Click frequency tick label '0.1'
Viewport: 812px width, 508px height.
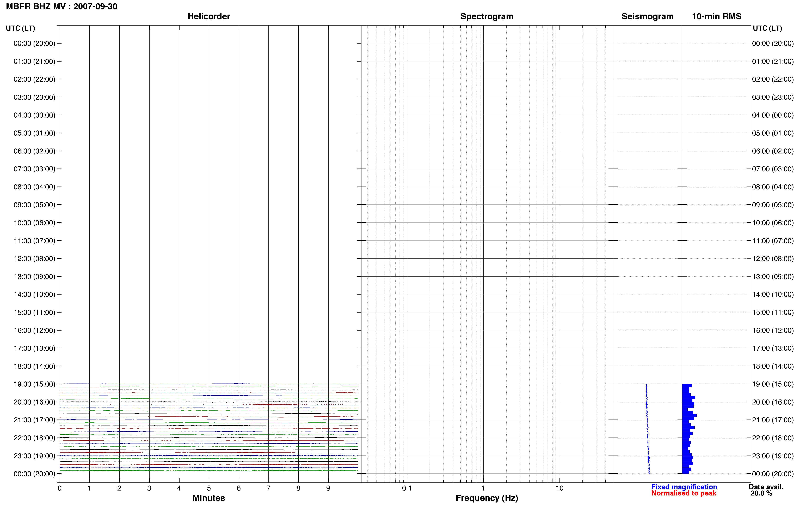point(407,488)
